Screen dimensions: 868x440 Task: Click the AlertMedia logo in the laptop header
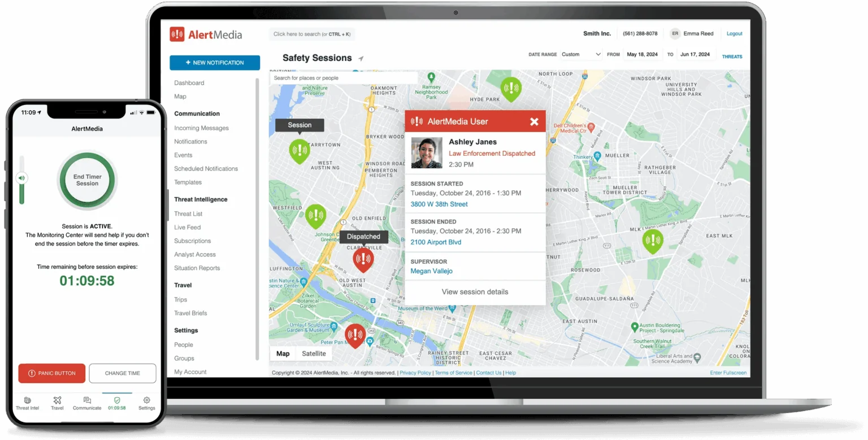tap(206, 34)
